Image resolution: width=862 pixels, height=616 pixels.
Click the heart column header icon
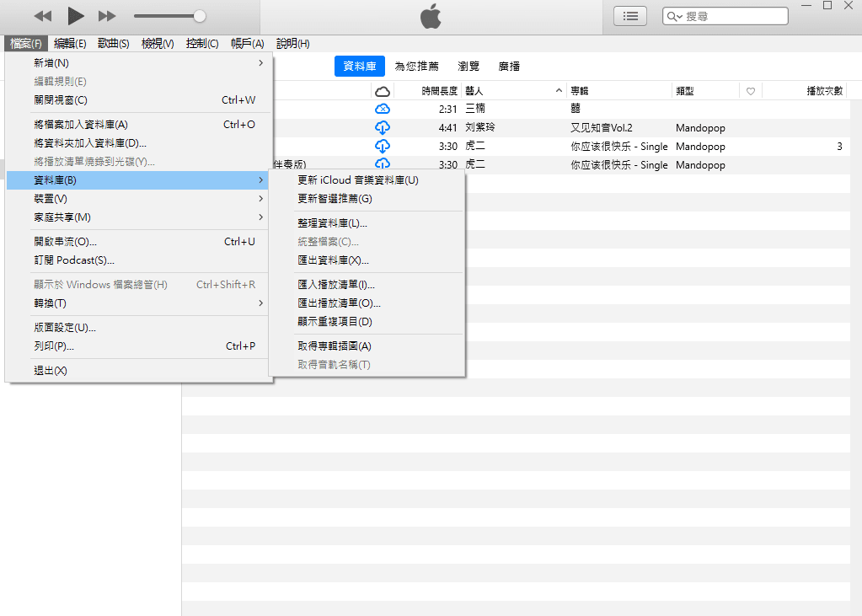click(x=750, y=90)
